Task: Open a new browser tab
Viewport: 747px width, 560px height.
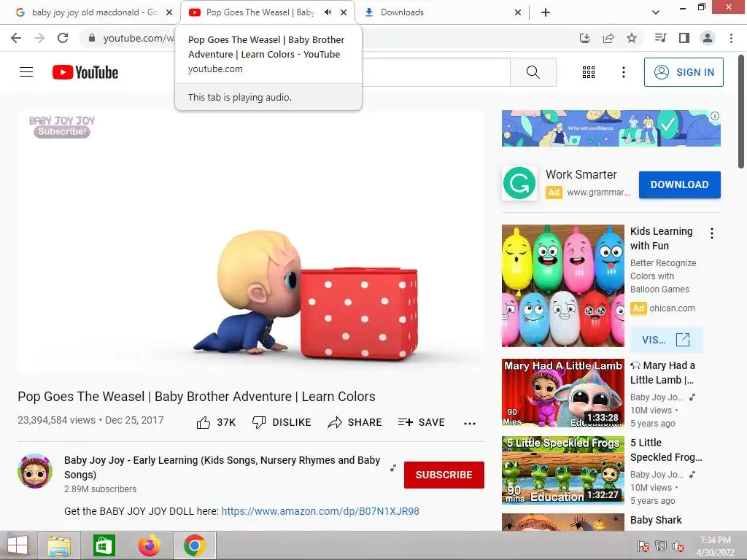Action: pos(546,12)
